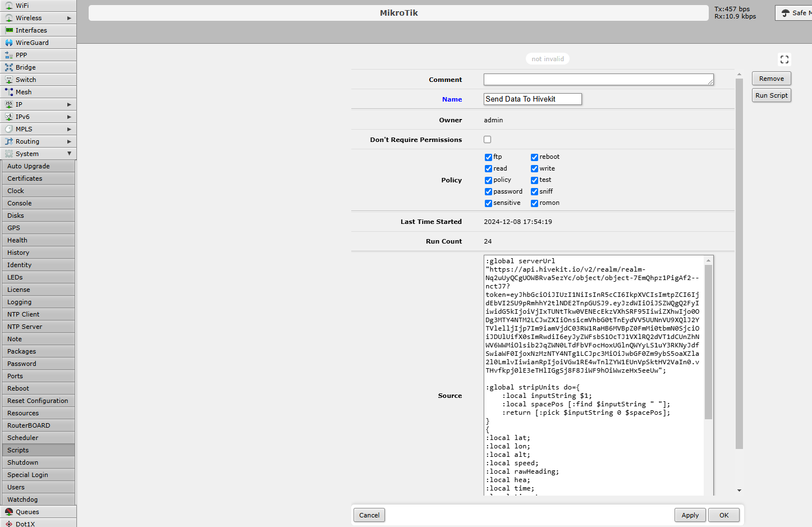812x527 pixels.
Task: Click the Source textarea scrollbar thumb
Action: tap(708, 341)
